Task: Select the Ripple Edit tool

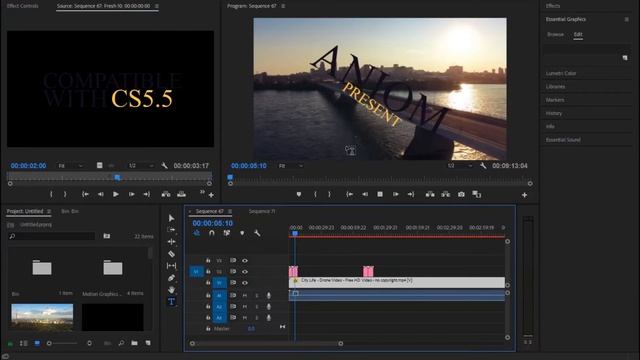Action: 171,242
